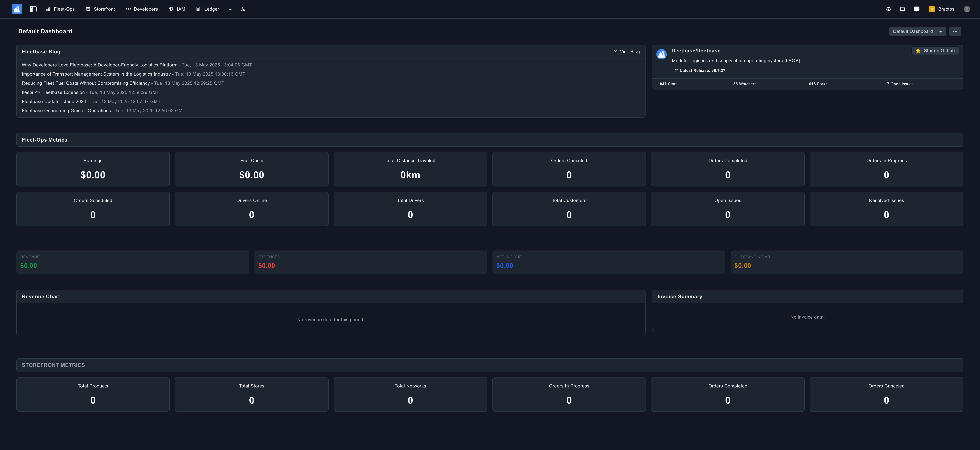Follow the Visit Blog link
Screen dimensions: 980x450
click(627, 52)
